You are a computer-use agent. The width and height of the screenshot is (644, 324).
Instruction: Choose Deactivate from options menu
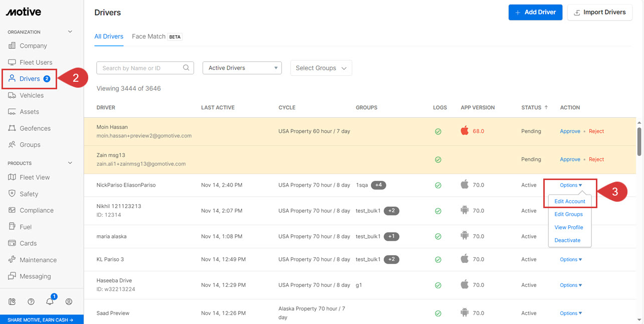(x=567, y=240)
